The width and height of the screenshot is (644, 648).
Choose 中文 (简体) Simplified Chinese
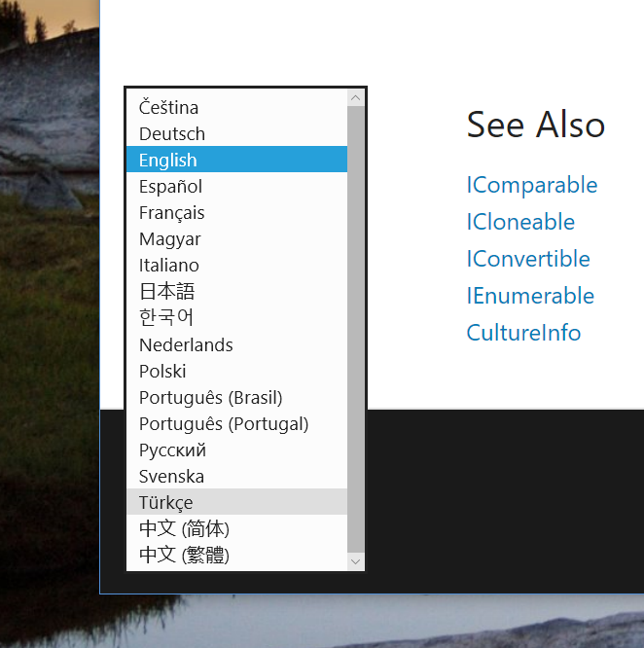click(236, 528)
